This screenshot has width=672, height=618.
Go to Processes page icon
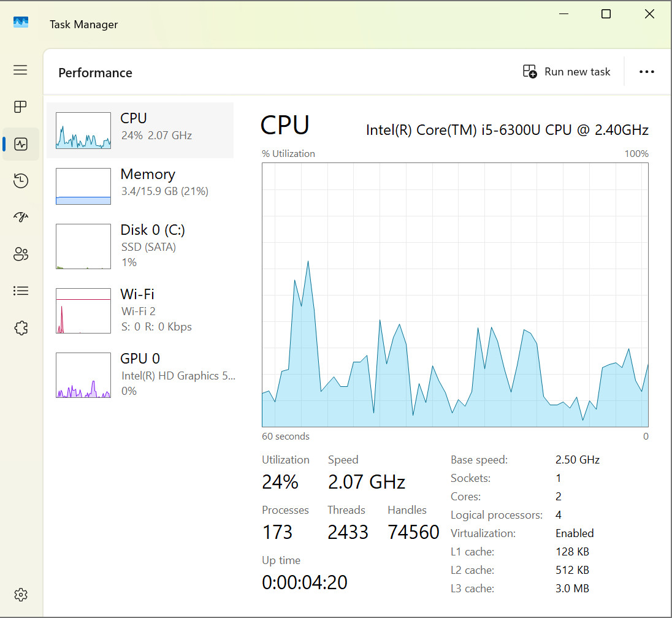pos(20,107)
